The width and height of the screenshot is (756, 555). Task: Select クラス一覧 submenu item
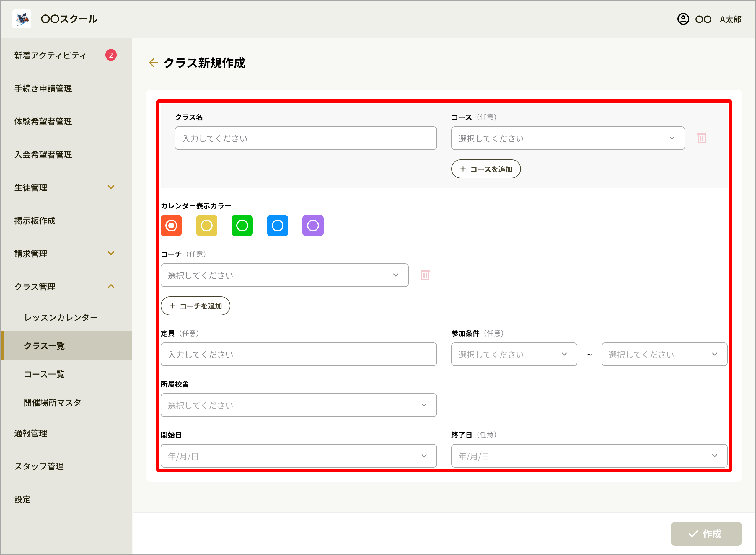(66, 346)
